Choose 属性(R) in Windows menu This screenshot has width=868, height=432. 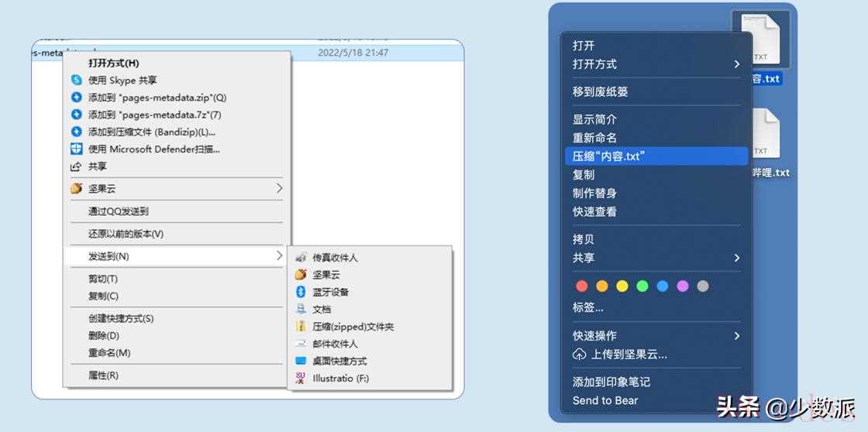pos(104,375)
